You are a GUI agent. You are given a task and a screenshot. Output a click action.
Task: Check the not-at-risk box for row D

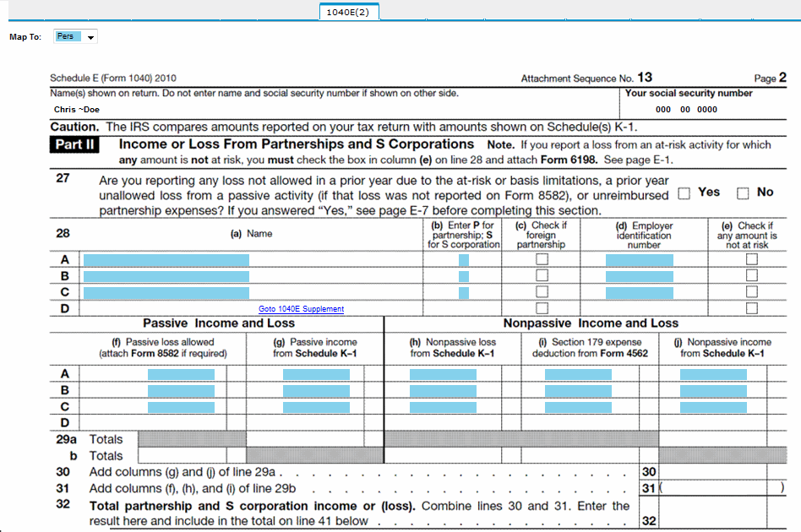(x=751, y=308)
